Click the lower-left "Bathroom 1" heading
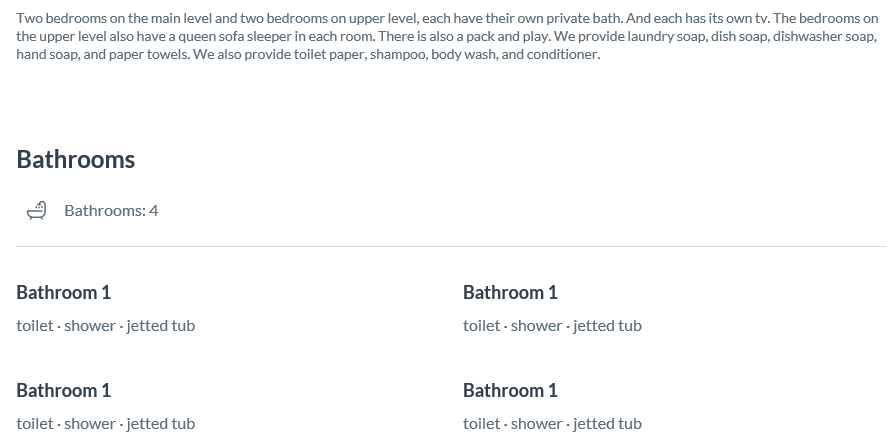Image resolution: width=893 pixels, height=446 pixels. pos(63,391)
